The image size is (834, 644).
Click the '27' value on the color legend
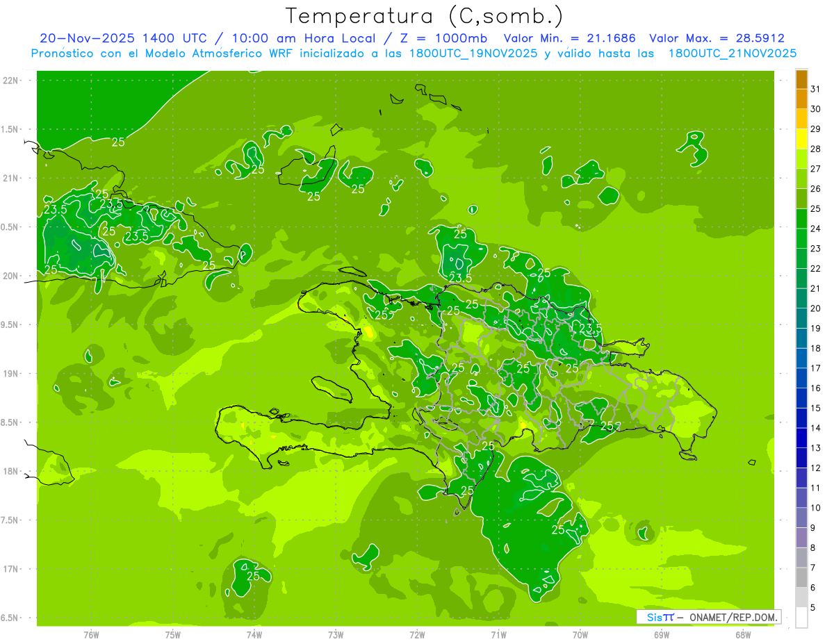tap(815, 169)
